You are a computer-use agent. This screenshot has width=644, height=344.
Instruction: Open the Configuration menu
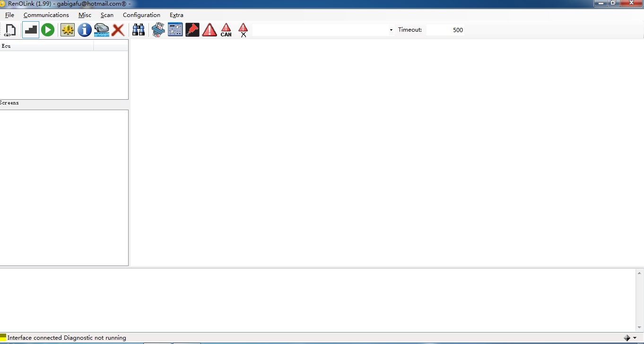[141, 15]
